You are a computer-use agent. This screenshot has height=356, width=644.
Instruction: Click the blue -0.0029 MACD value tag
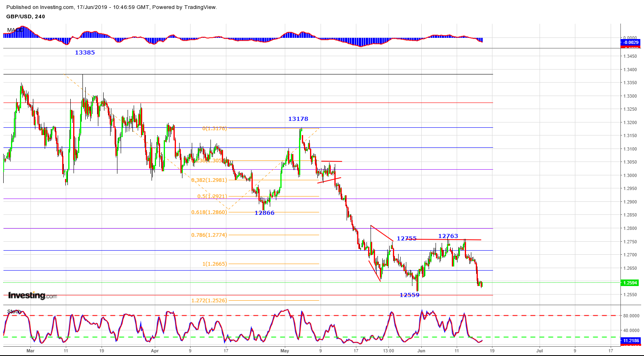tap(630, 42)
